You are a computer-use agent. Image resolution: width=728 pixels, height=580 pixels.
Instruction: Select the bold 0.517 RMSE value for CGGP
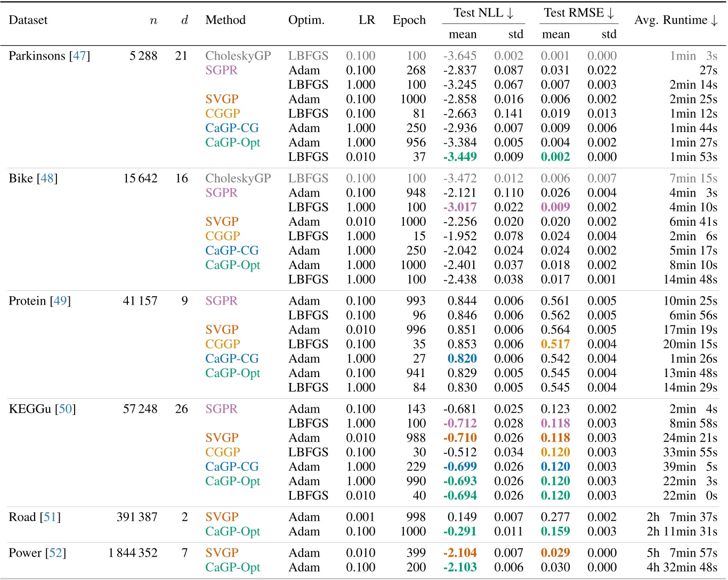[554, 344]
